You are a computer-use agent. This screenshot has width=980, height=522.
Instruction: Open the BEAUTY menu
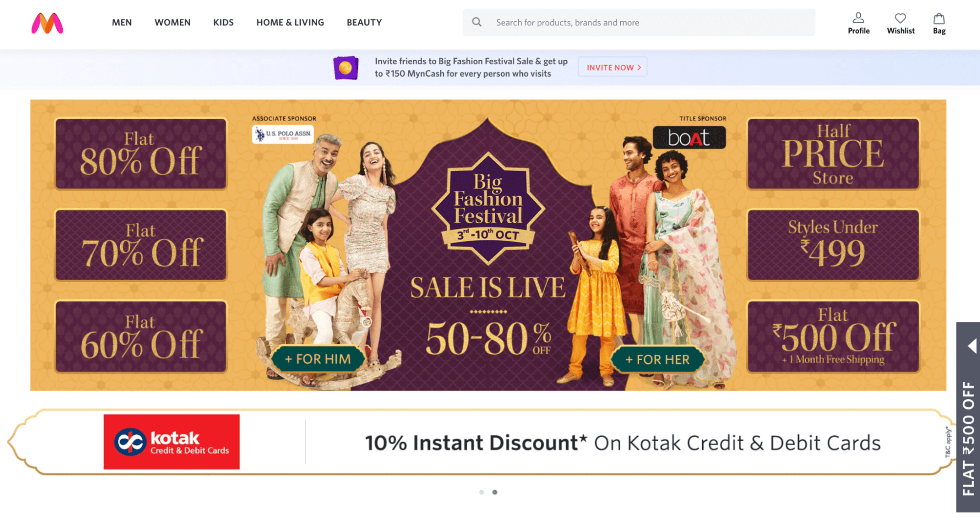point(364,23)
